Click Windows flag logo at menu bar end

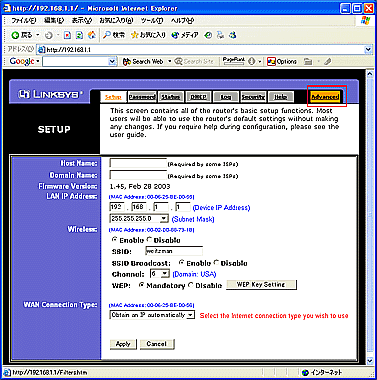(x=366, y=21)
